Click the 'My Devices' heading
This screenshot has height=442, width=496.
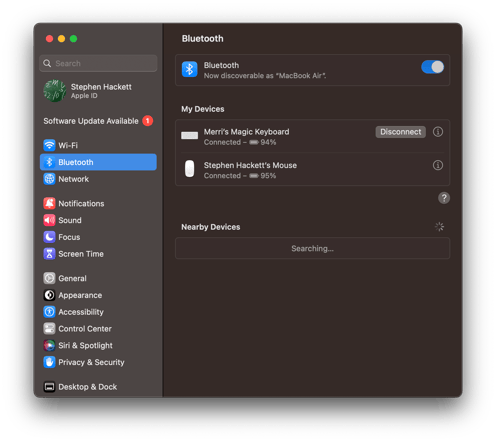(203, 109)
